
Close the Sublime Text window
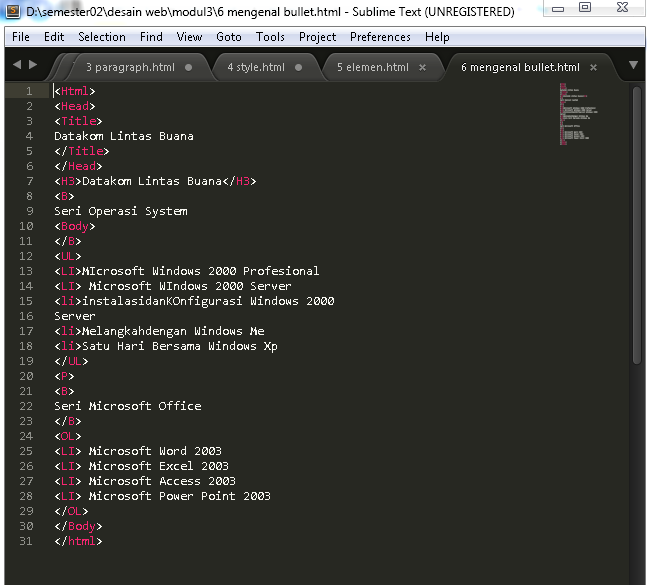[622, 7]
